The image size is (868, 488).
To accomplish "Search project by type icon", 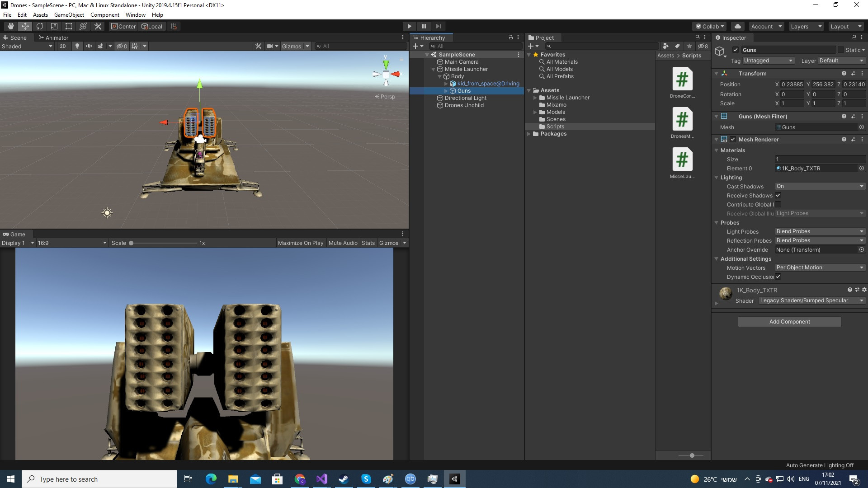I will (665, 46).
